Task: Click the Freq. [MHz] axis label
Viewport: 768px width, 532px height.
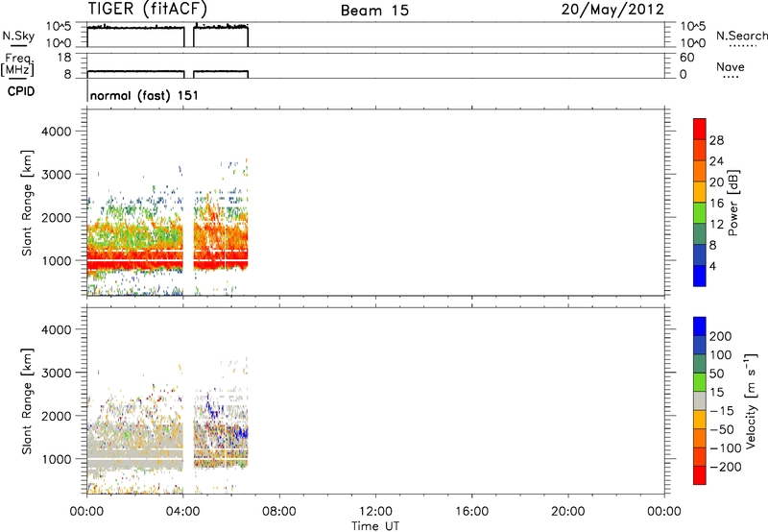Action: click(17, 65)
